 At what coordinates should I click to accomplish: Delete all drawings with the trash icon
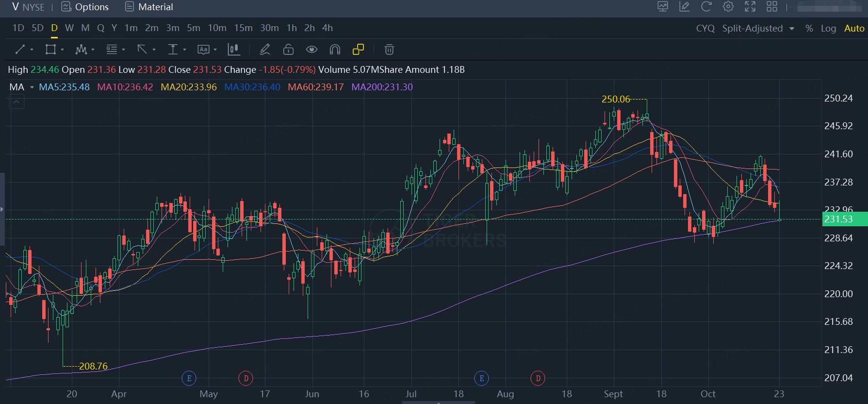389,50
